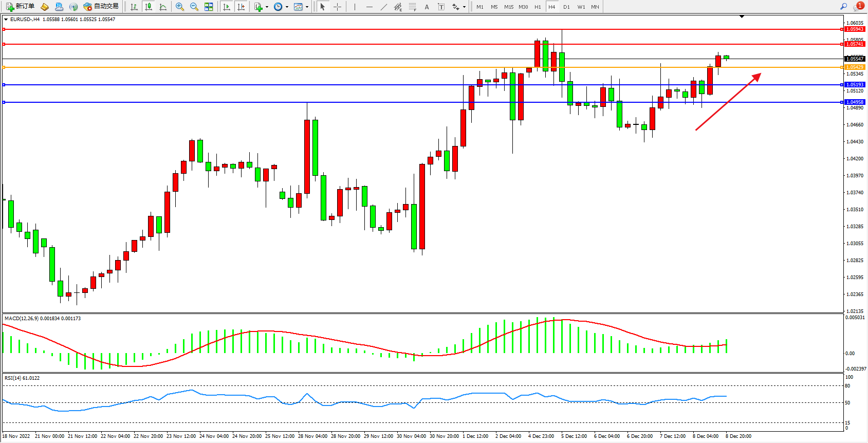Switch timeframe to M15

pos(508,7)
